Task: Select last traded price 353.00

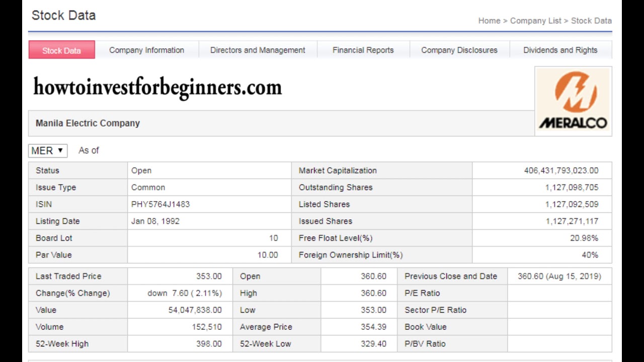Action: pyautogui.click(x=209, y=276)
